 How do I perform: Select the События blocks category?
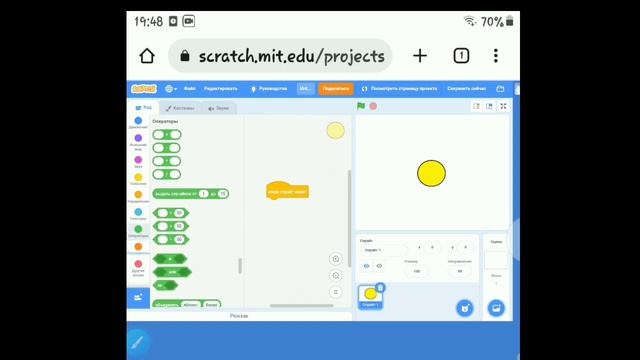click(138, 179)
